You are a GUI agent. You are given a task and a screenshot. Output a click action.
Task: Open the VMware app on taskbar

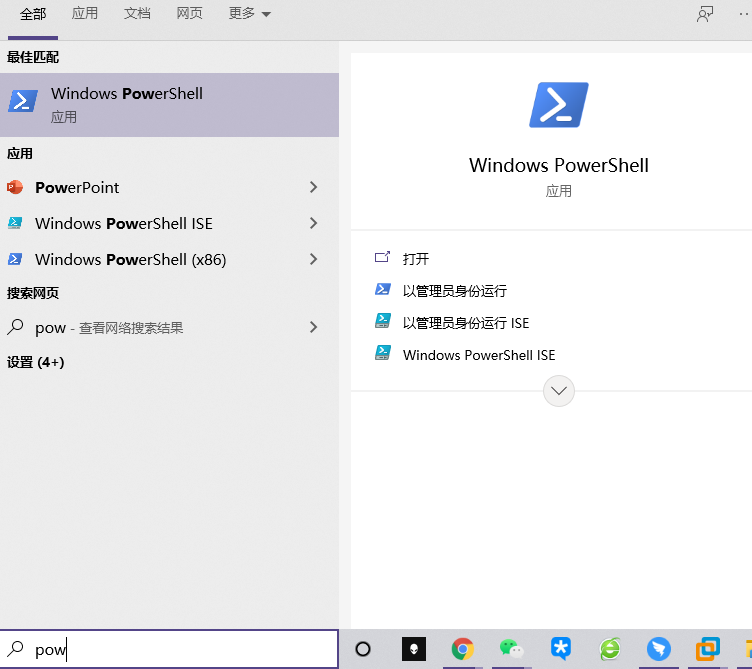pos(708,649)
